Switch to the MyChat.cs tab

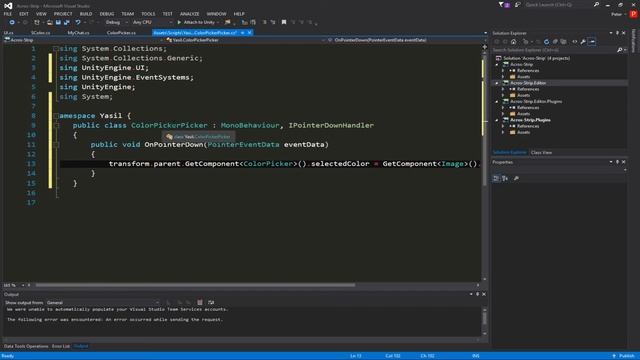coord(78,33)
